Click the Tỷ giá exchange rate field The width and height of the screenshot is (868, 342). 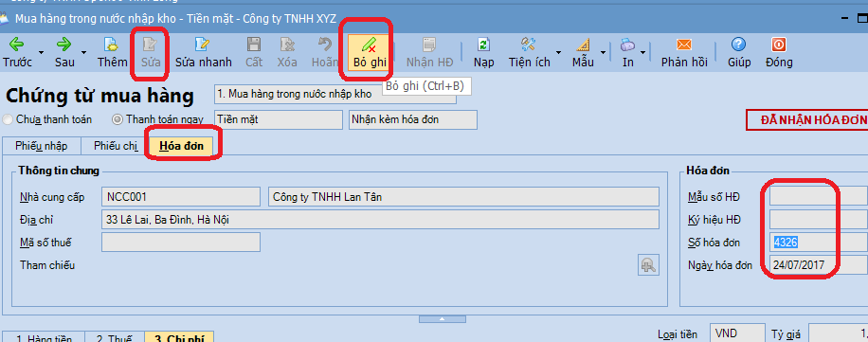pyautogui.click(x=838, y=333)
